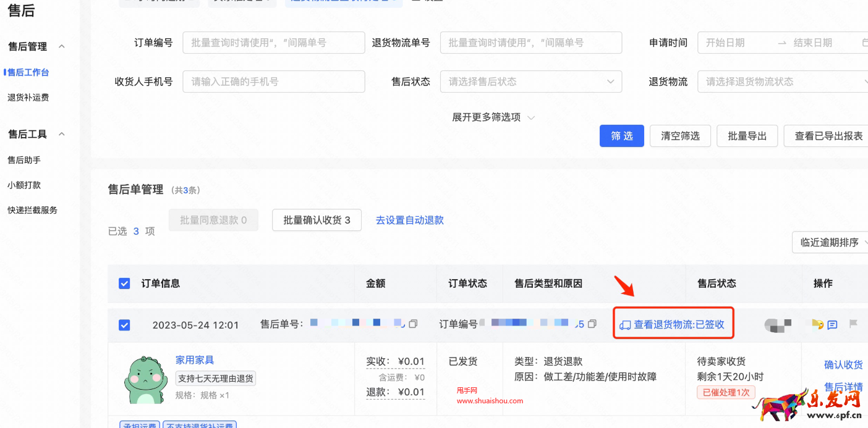This screenshot has height=428, width=868.
Task: Click the flag icon on the order row
Action: 854,323
